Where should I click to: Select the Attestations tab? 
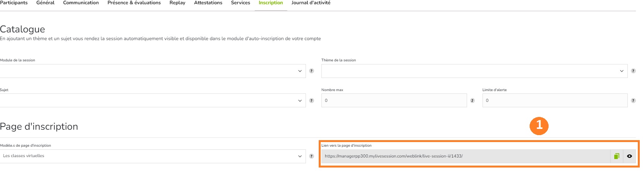tap(208, 3)
